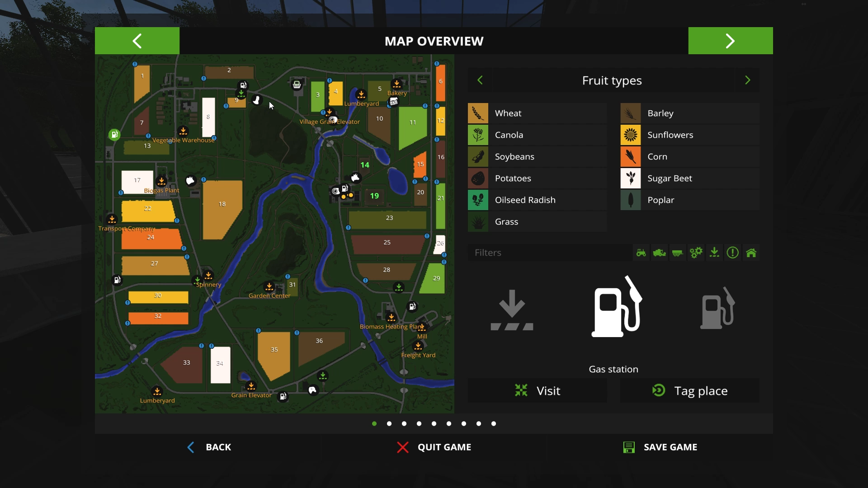This screenshot has height=488, width=868.
Task: Toggle the trailer tools filter icon
Action: coord(678,253)
